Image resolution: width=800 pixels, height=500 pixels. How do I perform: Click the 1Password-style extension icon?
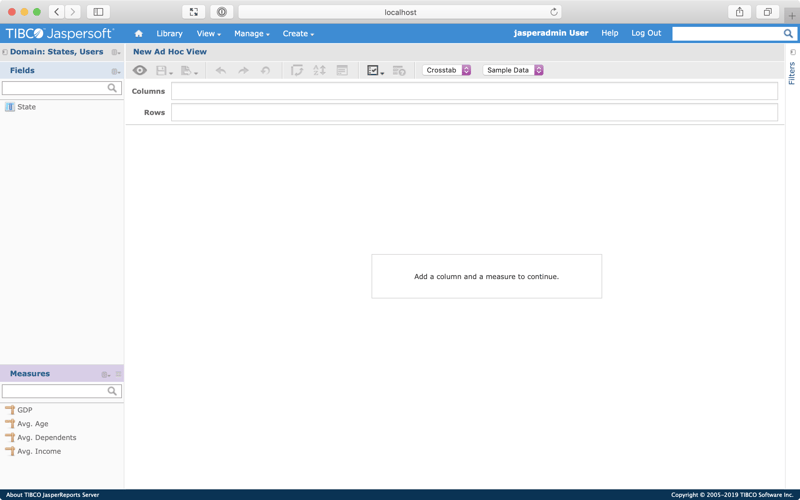tap(222, 12)
